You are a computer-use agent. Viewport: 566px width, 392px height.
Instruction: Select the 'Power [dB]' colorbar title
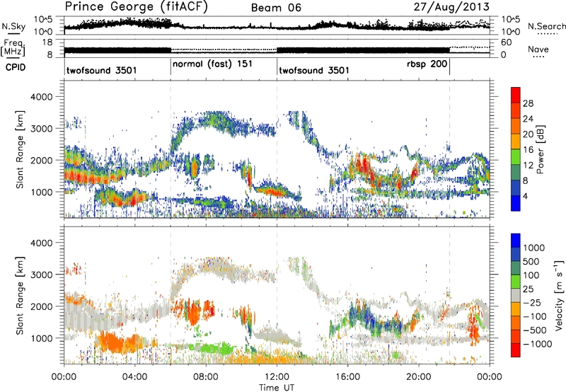(541, 149)
